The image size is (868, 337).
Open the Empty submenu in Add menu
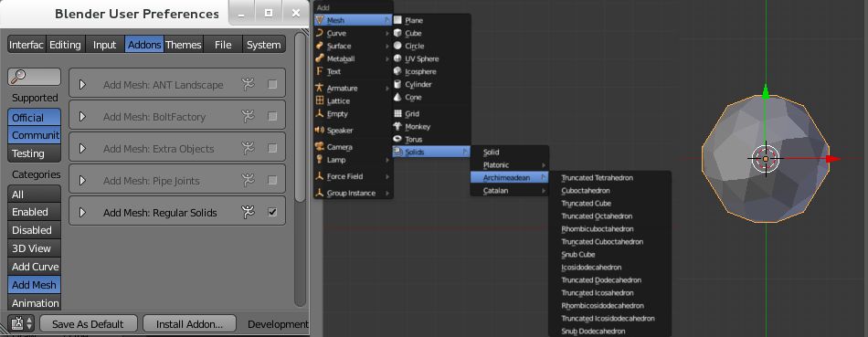pyautogui.click(x=354, y=113)
